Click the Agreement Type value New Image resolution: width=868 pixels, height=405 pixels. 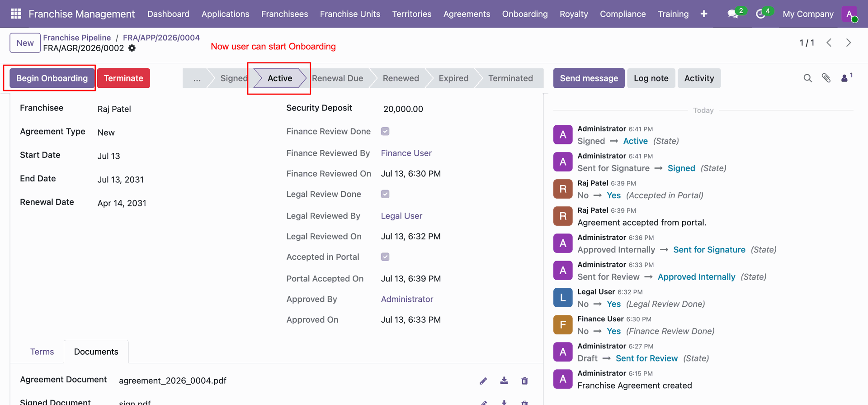106,133
